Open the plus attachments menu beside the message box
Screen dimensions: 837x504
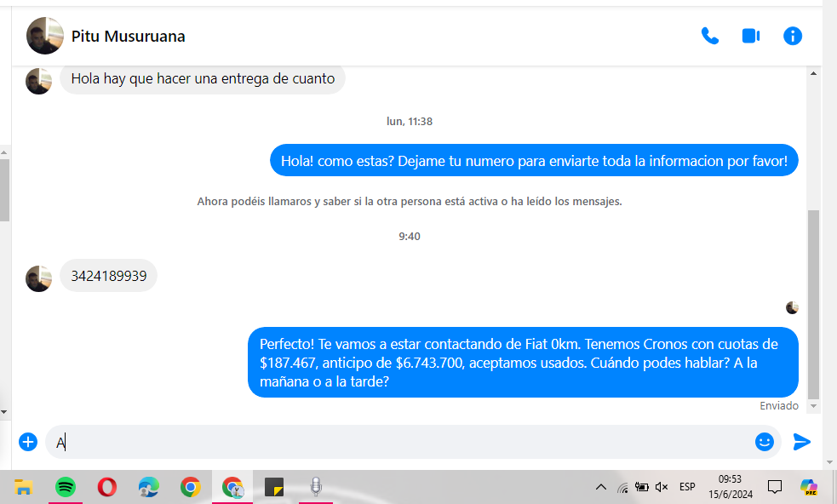[28, 442]
